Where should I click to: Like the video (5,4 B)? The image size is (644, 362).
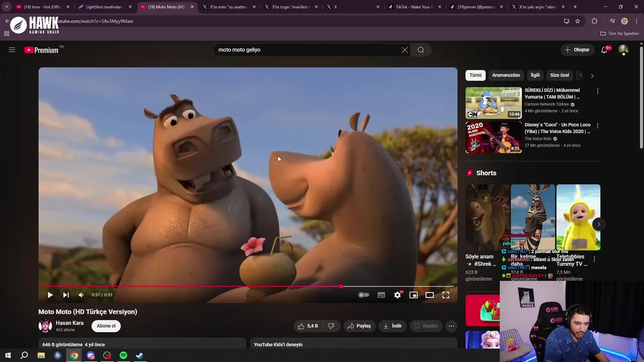[307, 326]
